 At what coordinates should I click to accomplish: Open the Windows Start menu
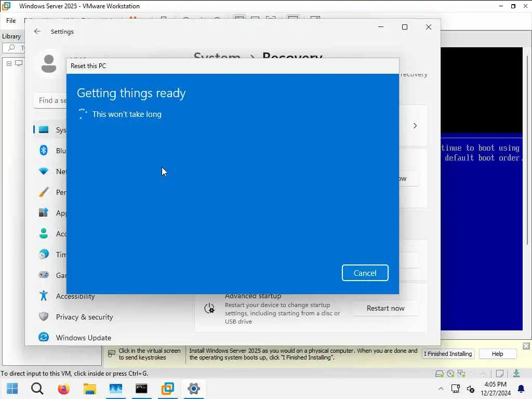click(x=12, y=389)
